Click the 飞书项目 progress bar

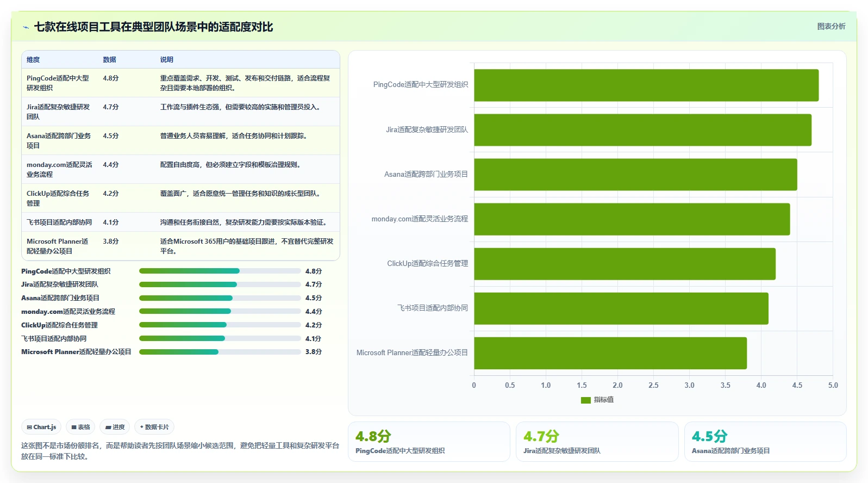click(220, 338)
